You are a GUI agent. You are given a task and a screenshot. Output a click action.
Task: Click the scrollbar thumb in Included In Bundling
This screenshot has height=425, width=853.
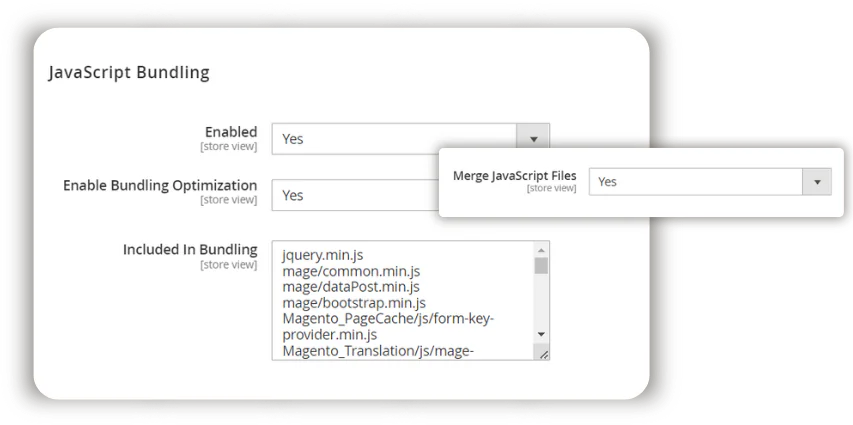[x=541, y=265]
